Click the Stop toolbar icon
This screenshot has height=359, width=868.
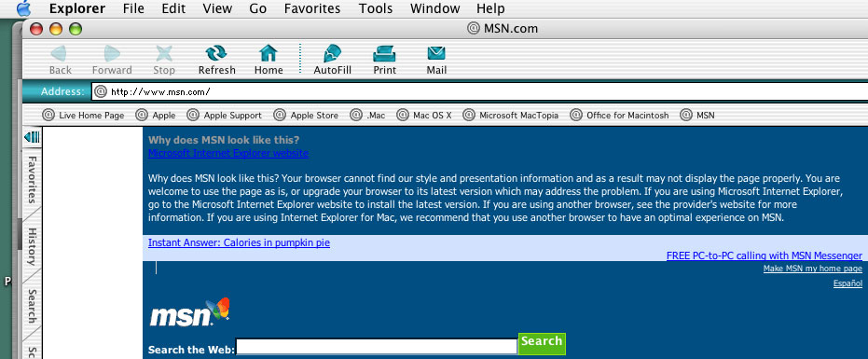coord(164,54)
